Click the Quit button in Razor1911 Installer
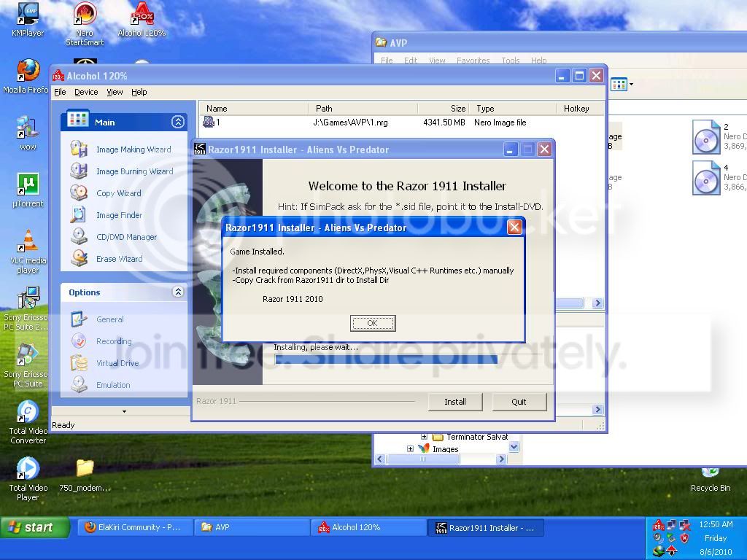 (519, 402)
